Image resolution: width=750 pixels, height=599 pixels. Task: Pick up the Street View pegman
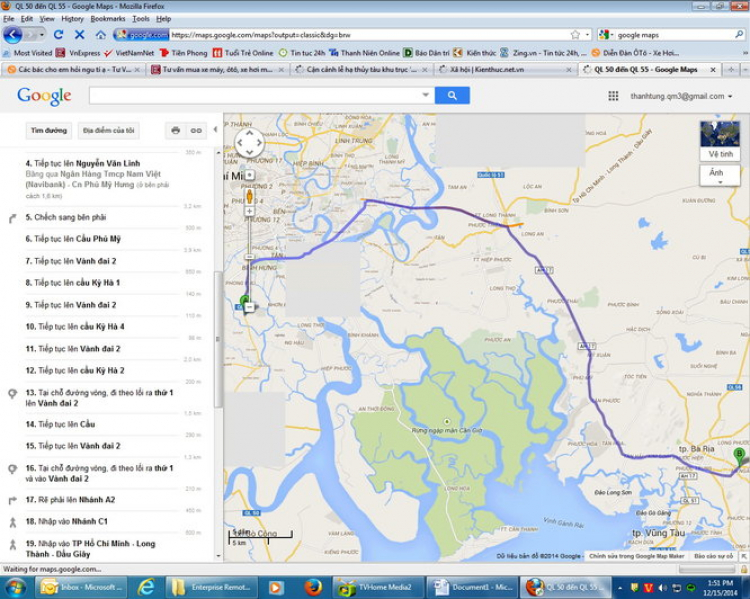tap(249, 196)
